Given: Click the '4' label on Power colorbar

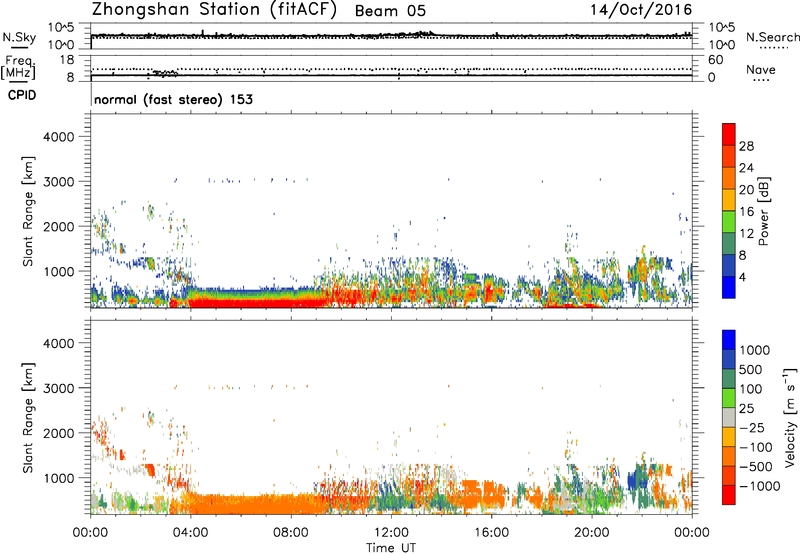Looking at the screenshot, I should coord(743,278).
